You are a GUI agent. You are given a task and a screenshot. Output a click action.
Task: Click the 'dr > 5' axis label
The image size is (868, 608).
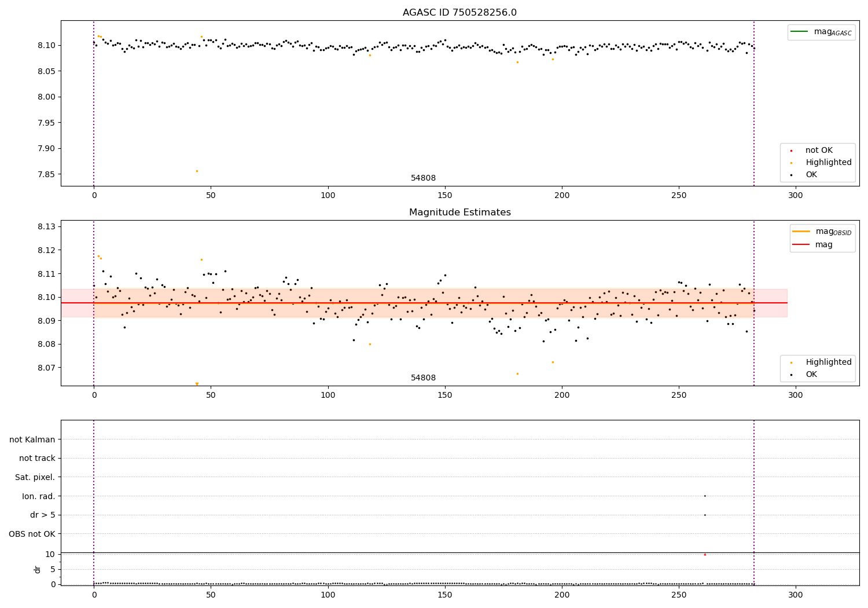coord(43,515)
